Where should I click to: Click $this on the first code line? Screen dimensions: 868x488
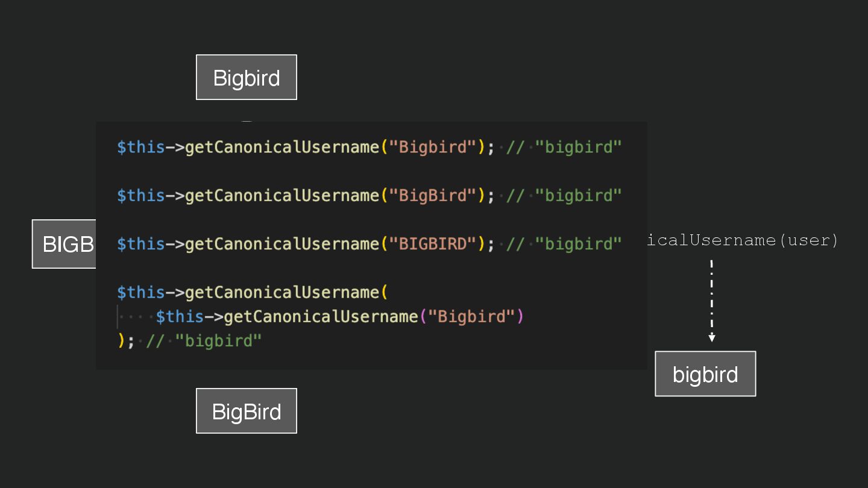(140, 147)
